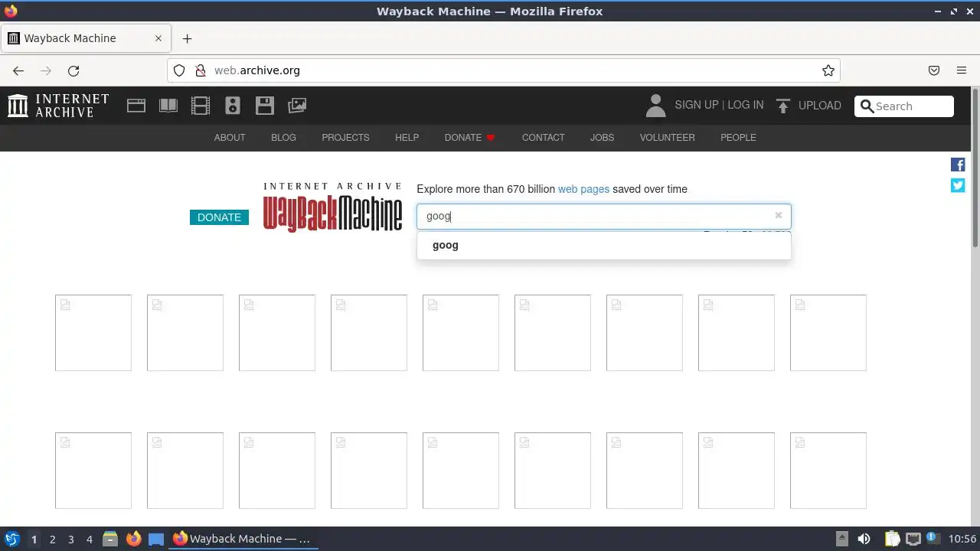The height and width of the screenshot is (551, 980).
Task: Focus the Wayback URL search field
Action: [604, 216]
